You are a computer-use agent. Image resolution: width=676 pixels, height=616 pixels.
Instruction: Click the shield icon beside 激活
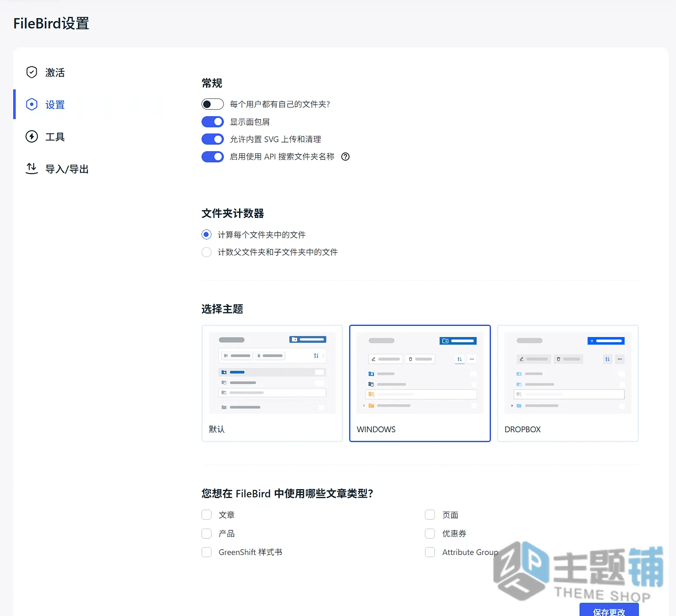(x=32, y=72)
